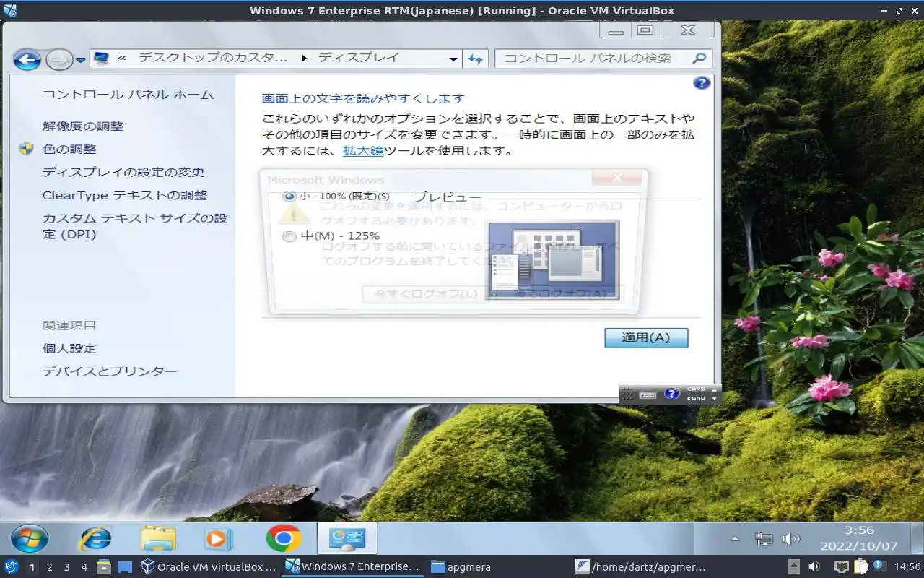Open the language bar options arrow

(x=715, y=399)
